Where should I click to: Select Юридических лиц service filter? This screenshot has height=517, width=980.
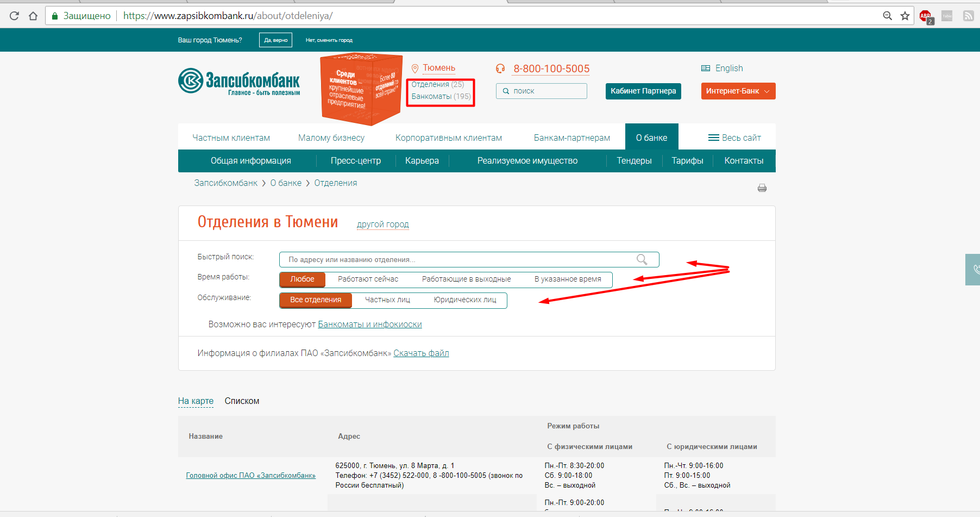465,300
